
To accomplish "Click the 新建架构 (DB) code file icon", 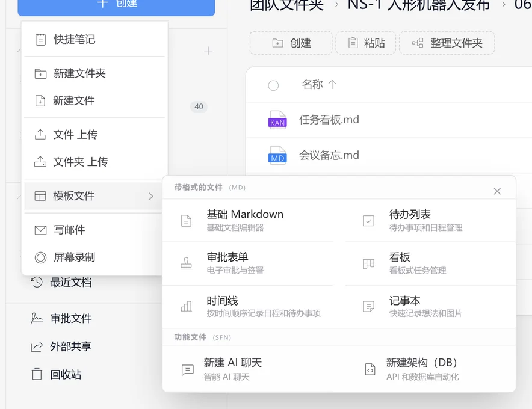I will (370, 369).
